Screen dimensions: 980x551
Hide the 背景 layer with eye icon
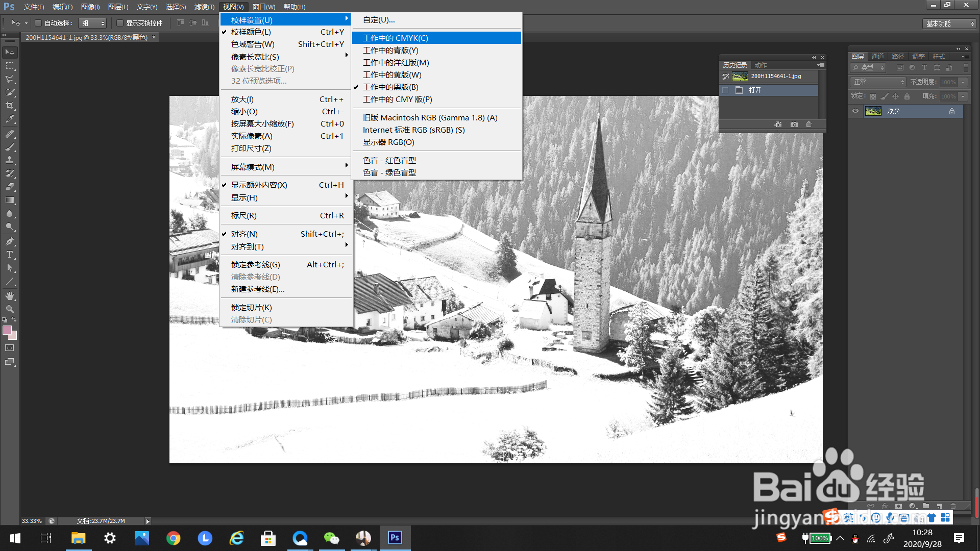(855, 111)
